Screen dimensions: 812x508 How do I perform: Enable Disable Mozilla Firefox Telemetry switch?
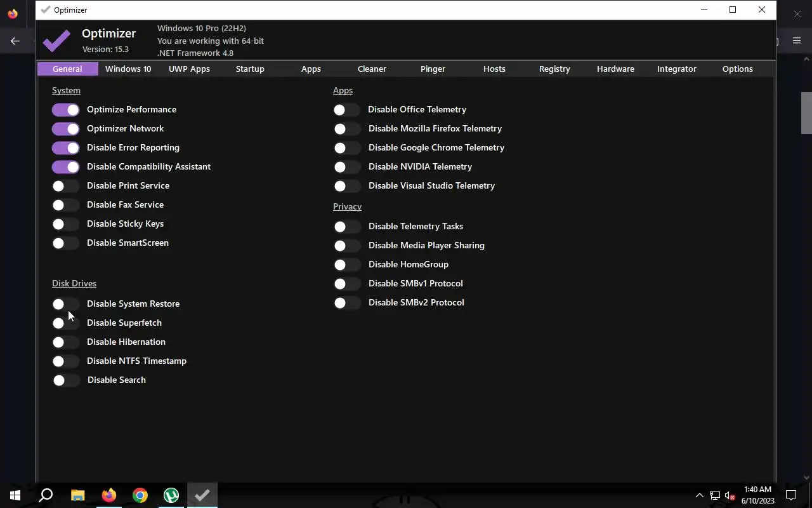point(347,129)
